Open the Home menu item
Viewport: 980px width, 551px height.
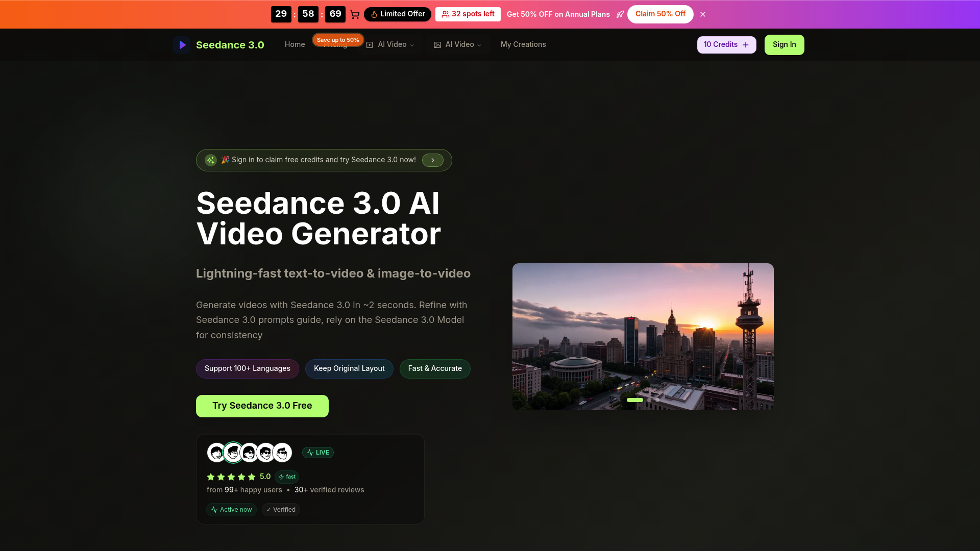(x=295, y=45)
